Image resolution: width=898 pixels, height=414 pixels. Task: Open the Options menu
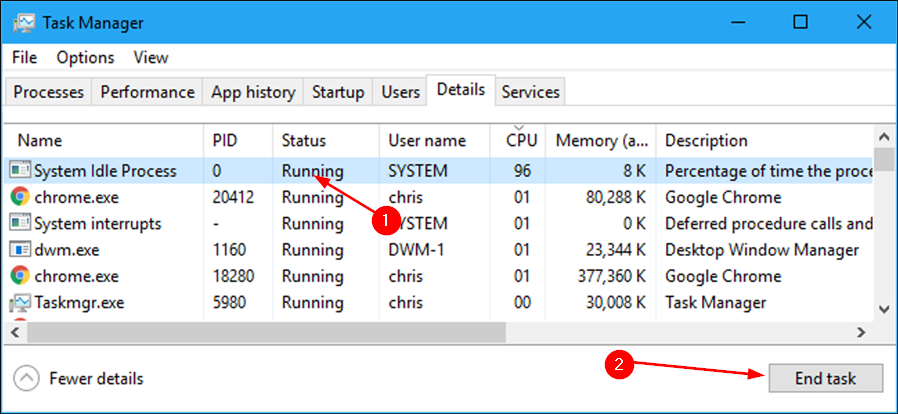(x=85, y=58)
